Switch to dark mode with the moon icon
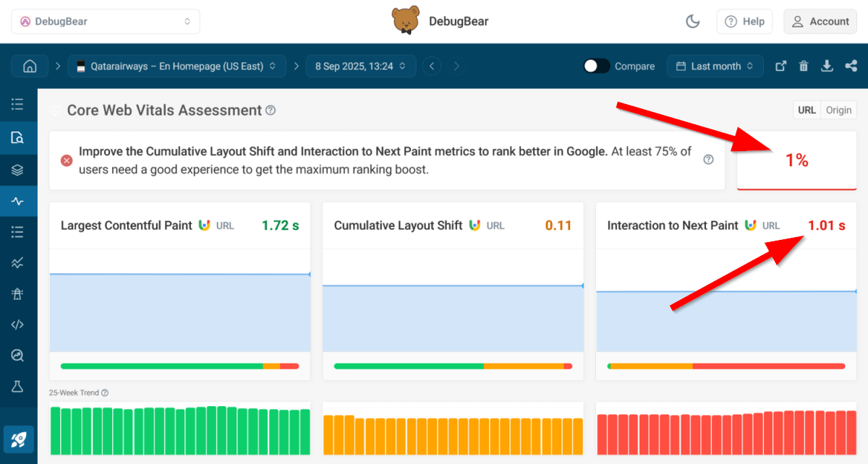The height and width of the screenshot is (464, 868). pyautogui.click(x=692, y=22)
